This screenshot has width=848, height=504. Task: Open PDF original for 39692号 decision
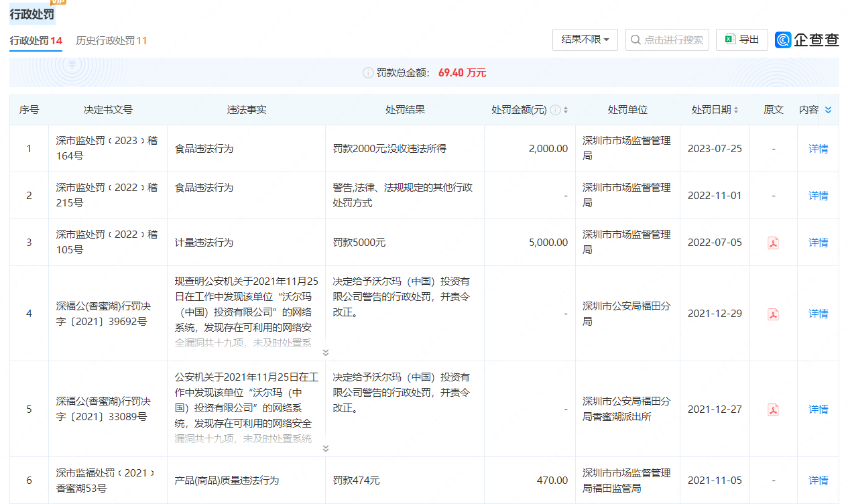pyautogui.click(x=773, y=314)
